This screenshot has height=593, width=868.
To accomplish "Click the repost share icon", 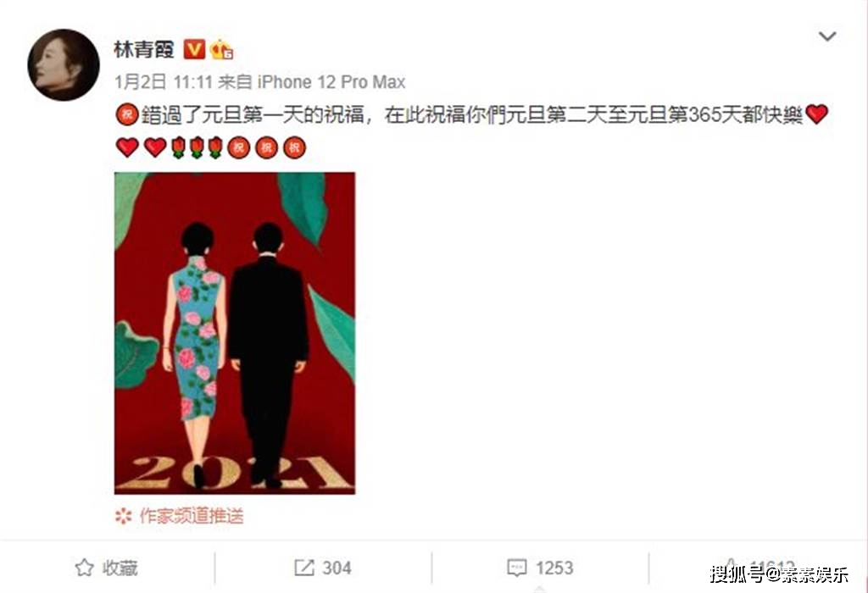I will [x=304, y=568].
